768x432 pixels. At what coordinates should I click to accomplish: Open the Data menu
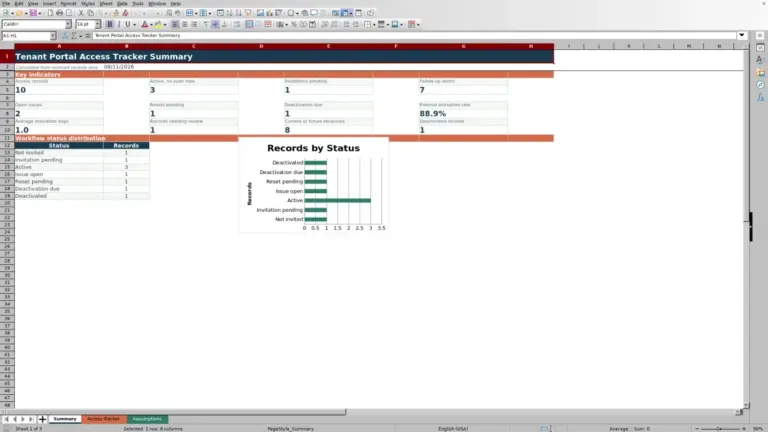tap(122, 3)
